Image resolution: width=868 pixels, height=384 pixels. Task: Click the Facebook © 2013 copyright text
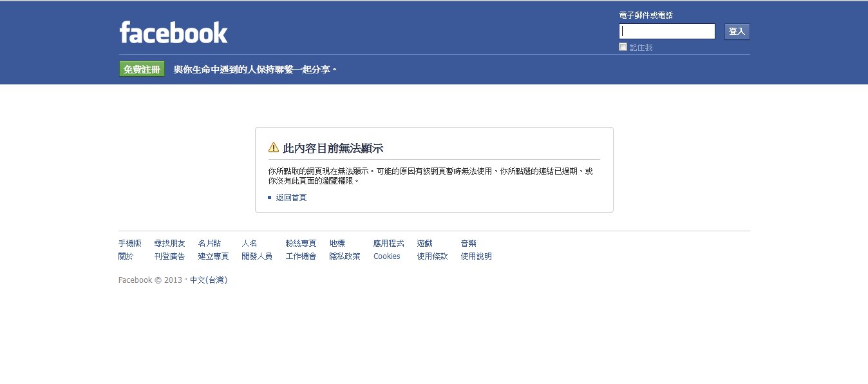point(150,280)
